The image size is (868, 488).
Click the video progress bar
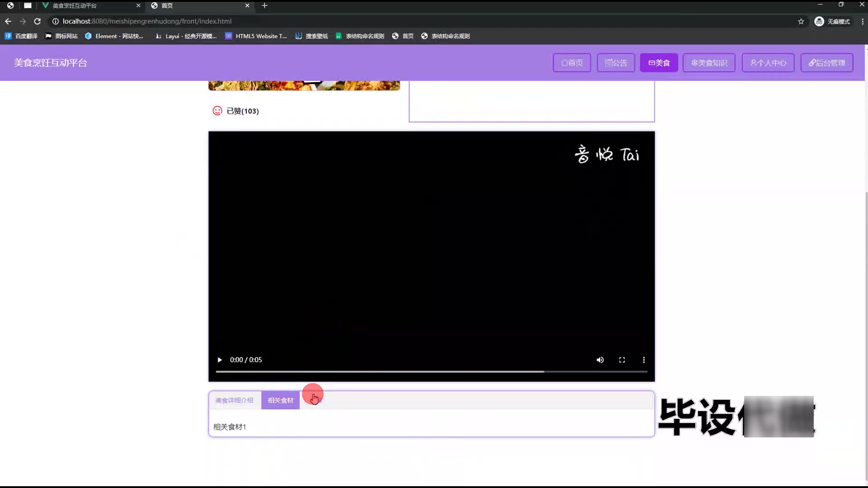[431, 371]
